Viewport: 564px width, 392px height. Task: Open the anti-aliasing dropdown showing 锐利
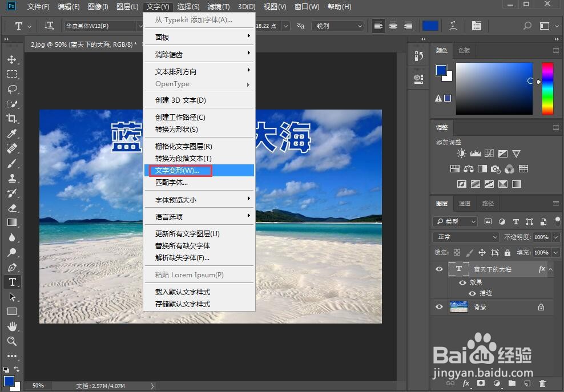click(x=337, y=26)
